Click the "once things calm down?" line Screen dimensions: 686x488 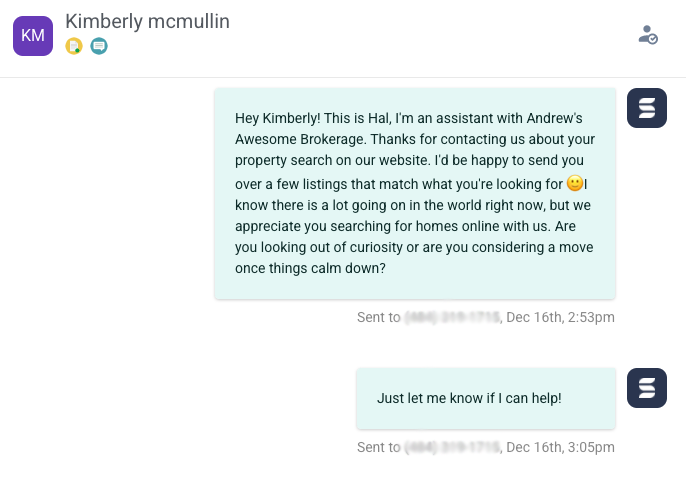pyautogui.click(x=310, y=268)
